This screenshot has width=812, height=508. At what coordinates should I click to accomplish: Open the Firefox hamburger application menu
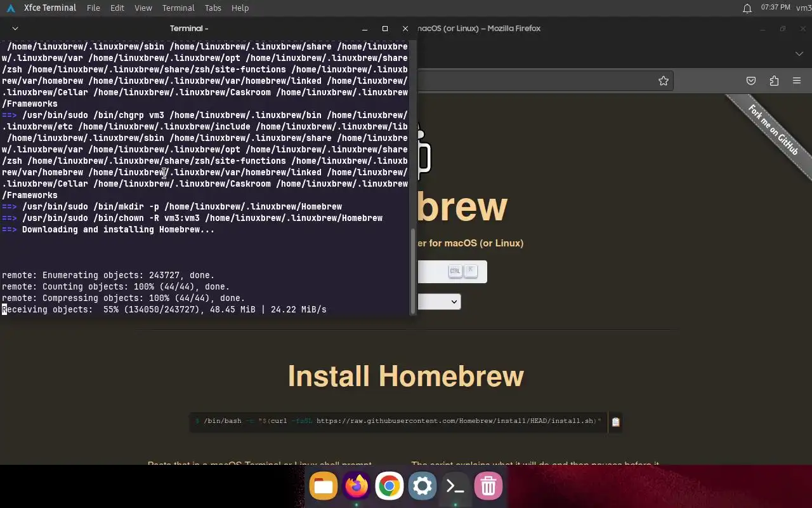797,81
